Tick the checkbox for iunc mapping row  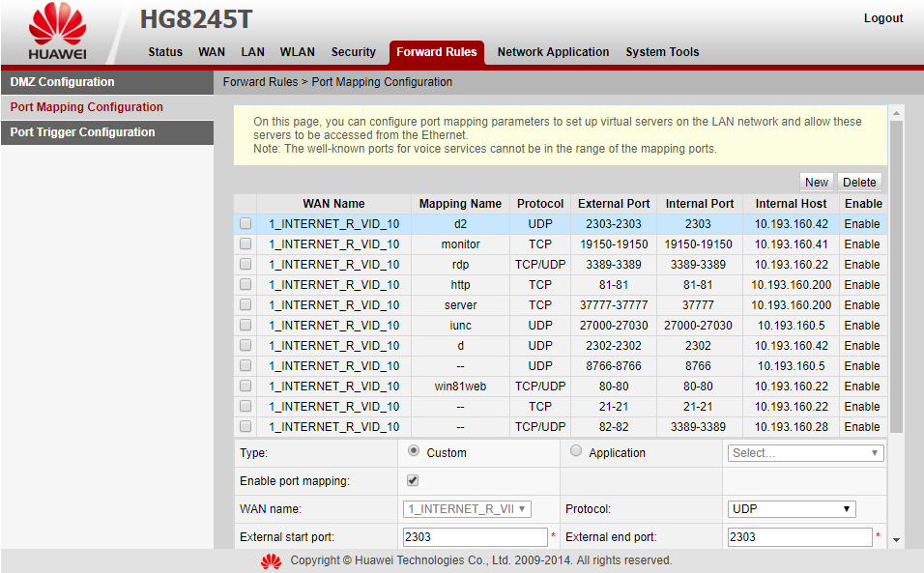(245, 325)
